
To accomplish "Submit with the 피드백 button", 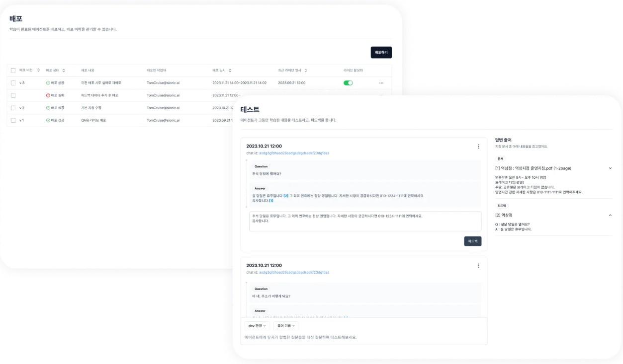I will [x=472, y=241].
